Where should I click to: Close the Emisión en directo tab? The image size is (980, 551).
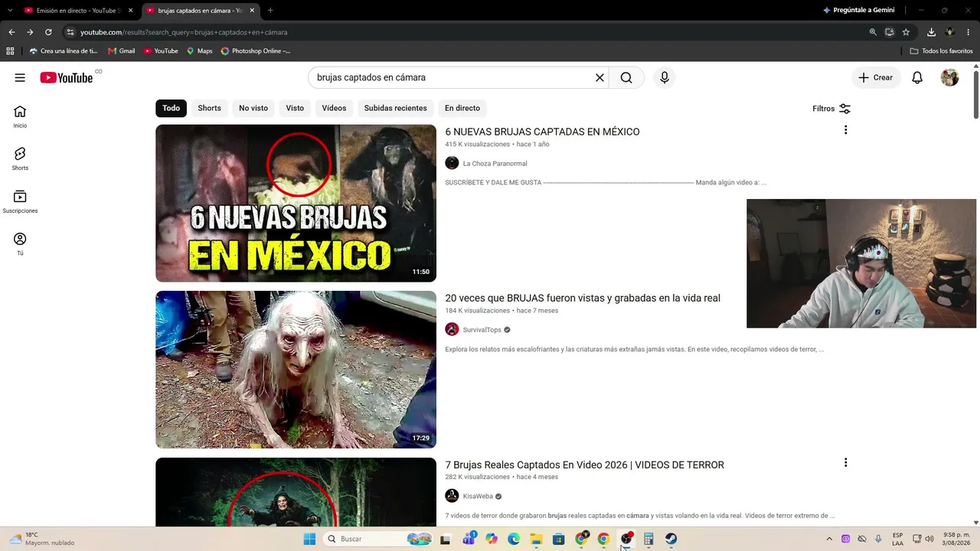pyautogui.click(x=131, y=11)
